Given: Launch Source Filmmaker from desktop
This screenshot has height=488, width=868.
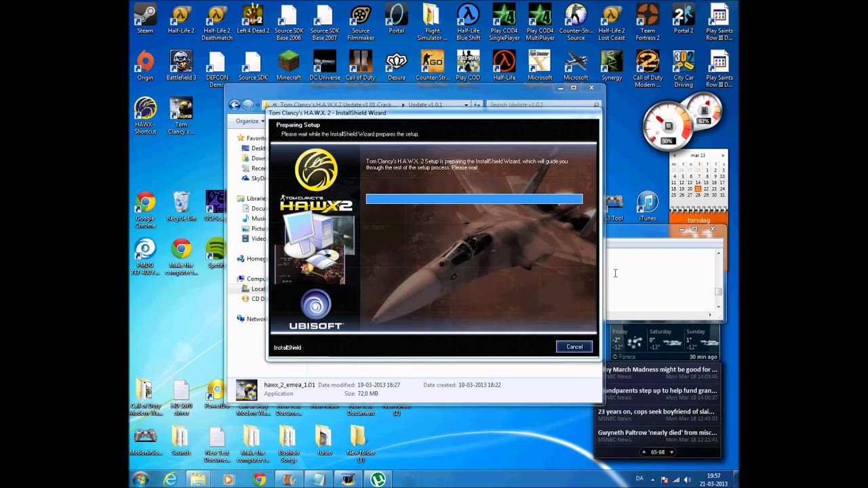Looking at the screenshot, I should tap(361, 22).
